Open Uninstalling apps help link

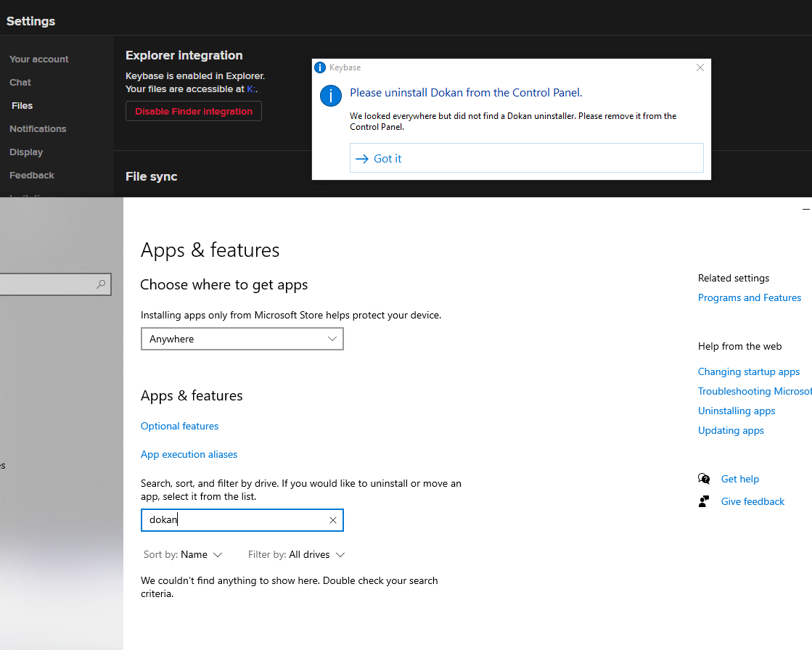[737, 411]
